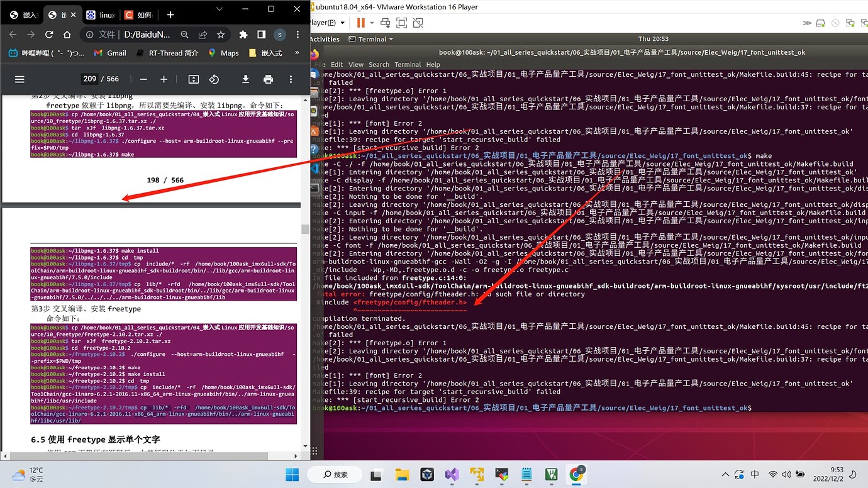Go forward in Chrome history
The width and height of the screenshot is (868, 488).
[31, 35]
